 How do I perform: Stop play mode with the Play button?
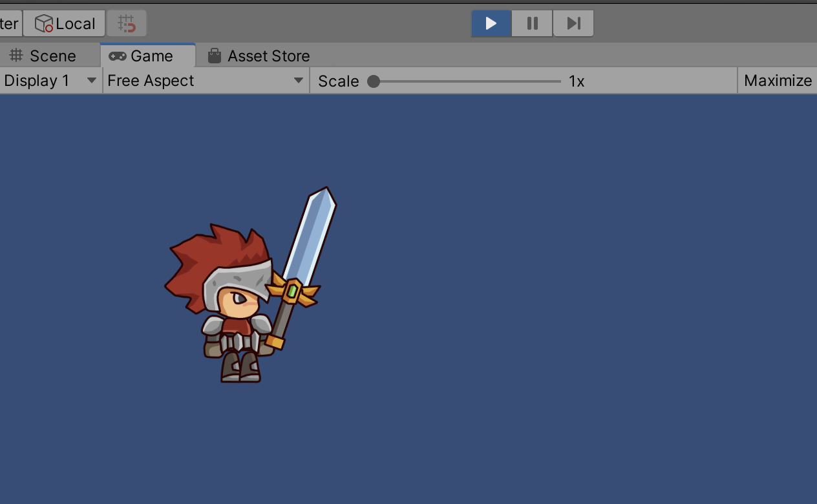click(x=491, y=24)
